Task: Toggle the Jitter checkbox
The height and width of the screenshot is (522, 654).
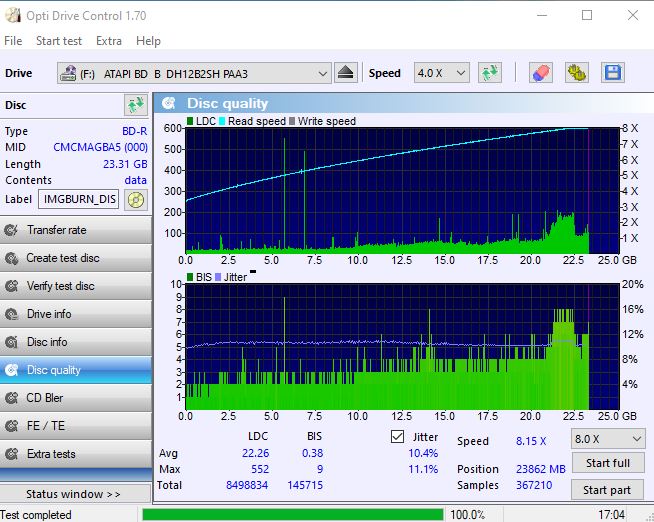Action: (398, 437)
